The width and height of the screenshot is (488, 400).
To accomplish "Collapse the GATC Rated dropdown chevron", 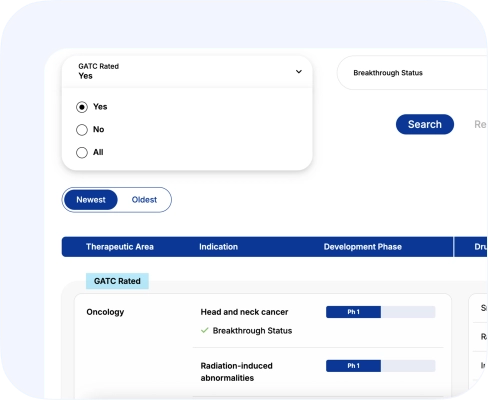I will 299,71.
